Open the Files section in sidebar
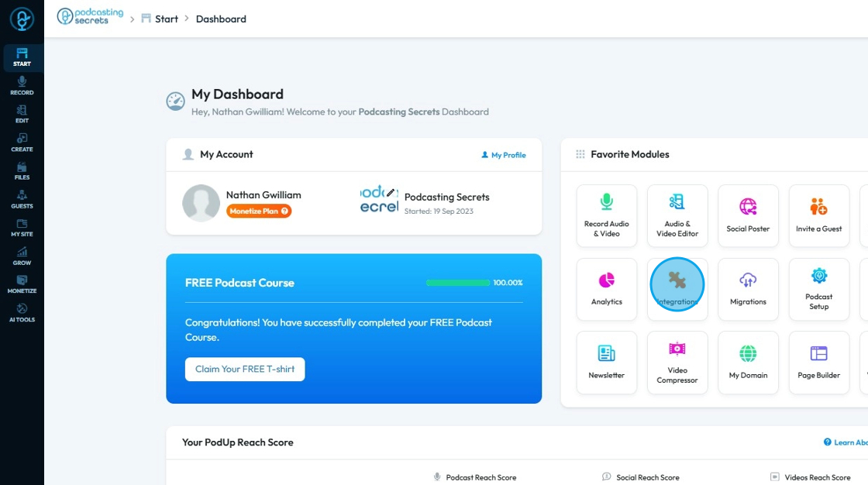The image size is (868, 485). [x=22, y=171]
